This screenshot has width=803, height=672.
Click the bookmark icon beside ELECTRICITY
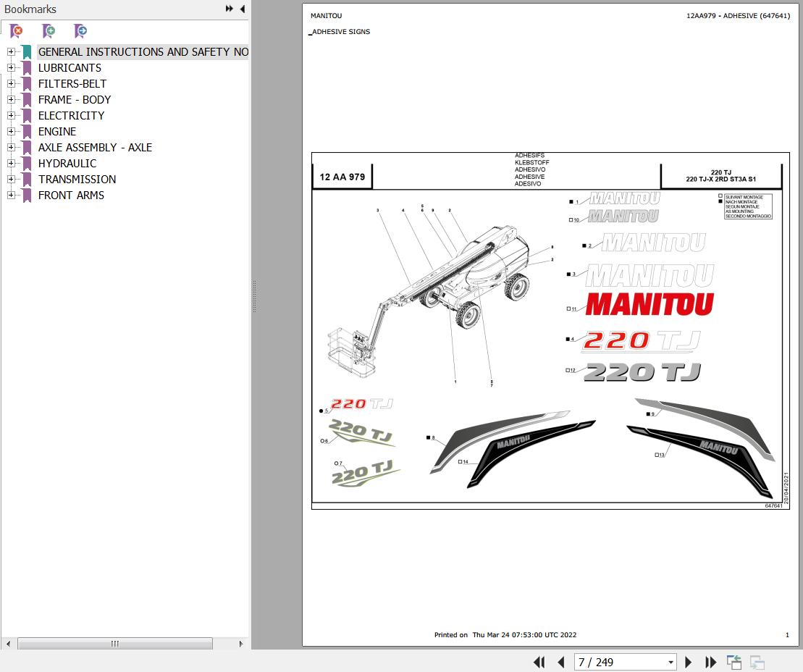click(27, 115)
